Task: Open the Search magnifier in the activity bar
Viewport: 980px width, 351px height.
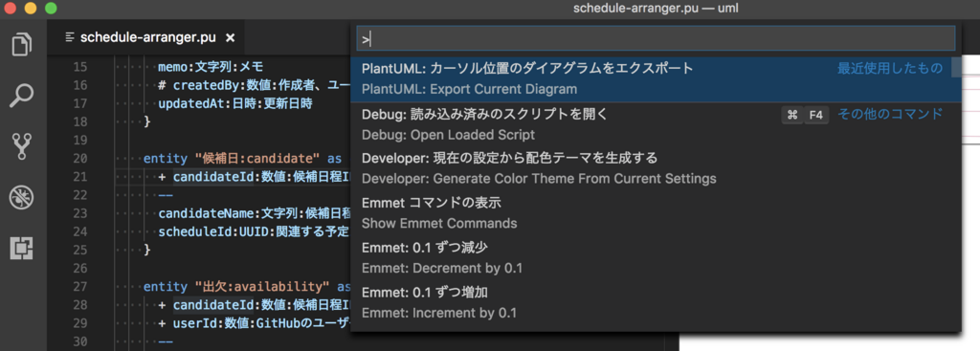Action: pos(22,95)
